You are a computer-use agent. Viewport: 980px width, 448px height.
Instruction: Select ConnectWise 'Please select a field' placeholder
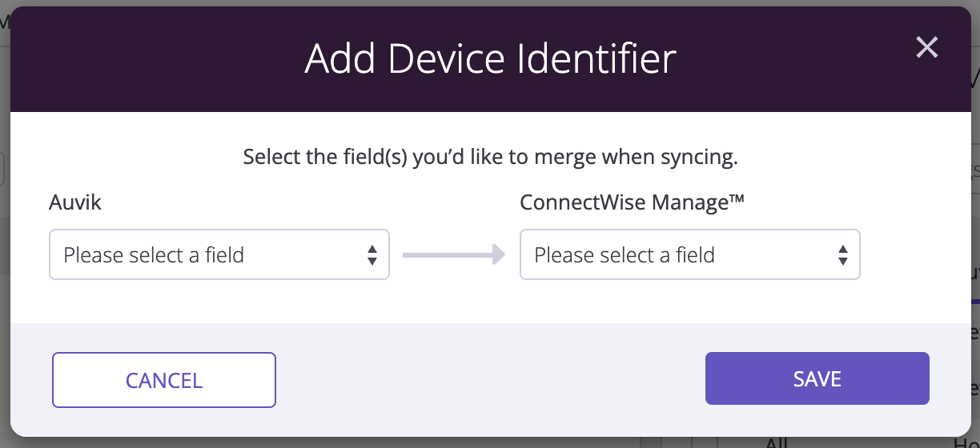[x=625, y=255]
